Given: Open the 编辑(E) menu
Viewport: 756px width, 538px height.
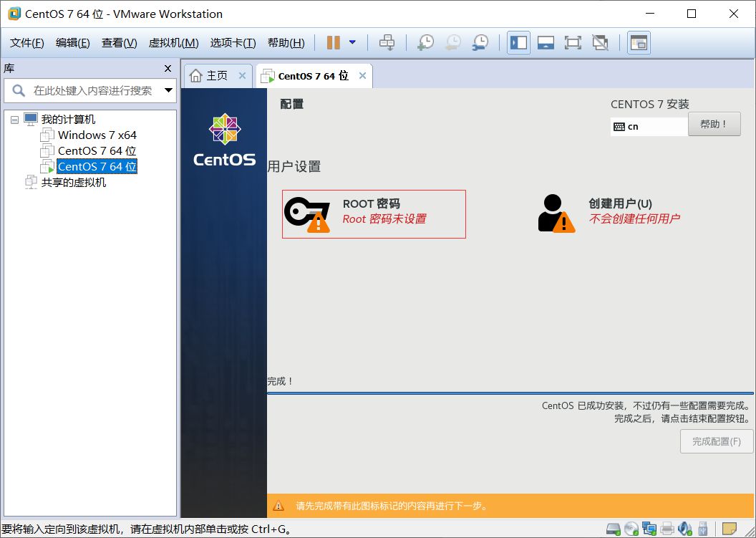Looking at the screenshot, I should tap(72, 42).
